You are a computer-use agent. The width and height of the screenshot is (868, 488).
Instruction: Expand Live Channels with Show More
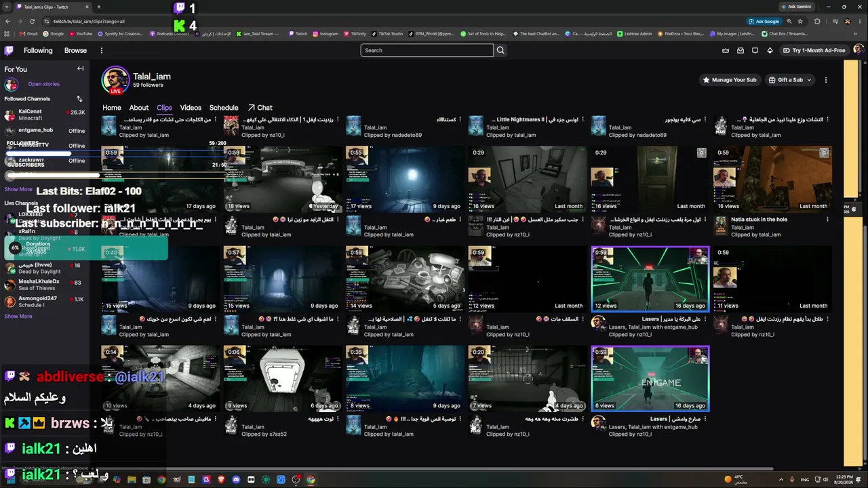point(18,316)
